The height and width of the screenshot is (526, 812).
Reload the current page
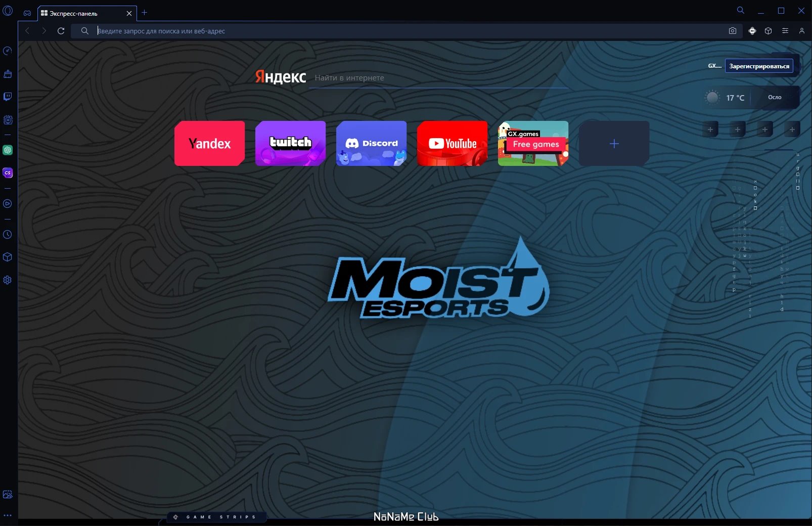[61, 31]
